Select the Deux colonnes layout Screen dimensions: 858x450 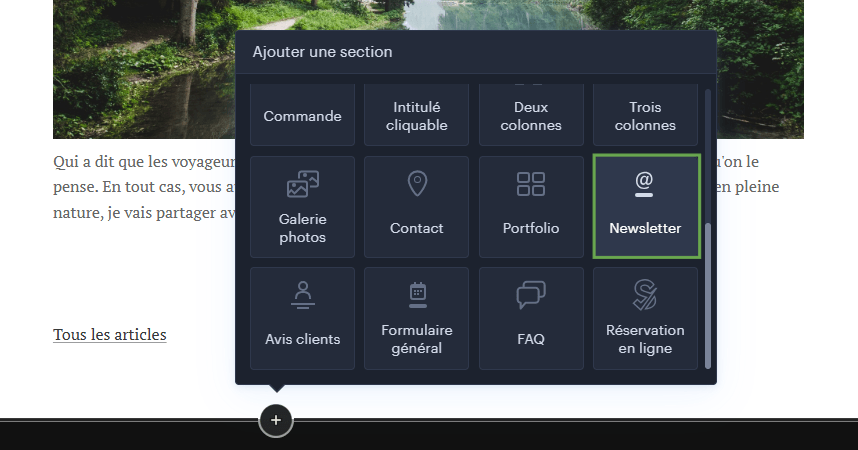(531, 115)
